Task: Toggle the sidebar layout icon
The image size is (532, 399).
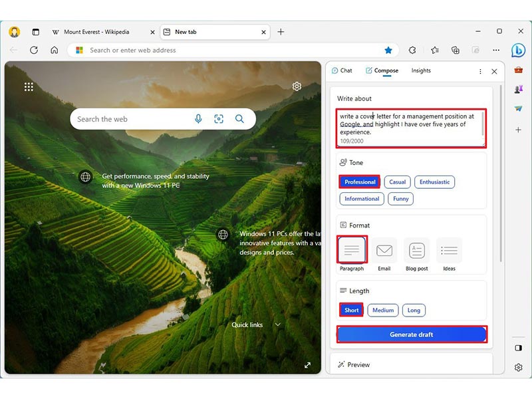Action: click(518, 348)
